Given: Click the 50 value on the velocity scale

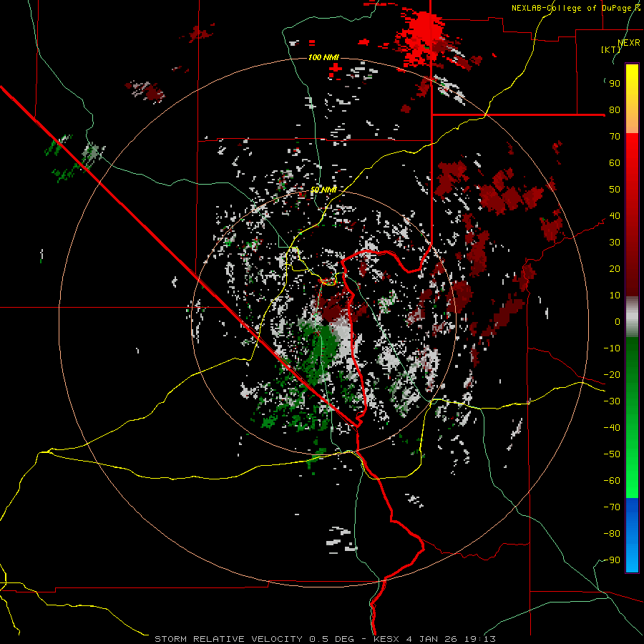Looking at the screenshot, I should [615, 190].
